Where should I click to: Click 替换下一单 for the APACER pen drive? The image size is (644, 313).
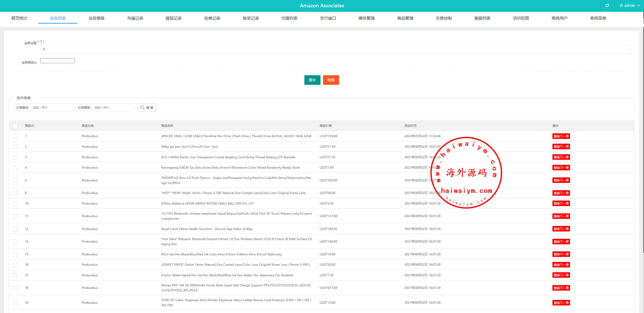pyautogui.click(x=561, y=136)
